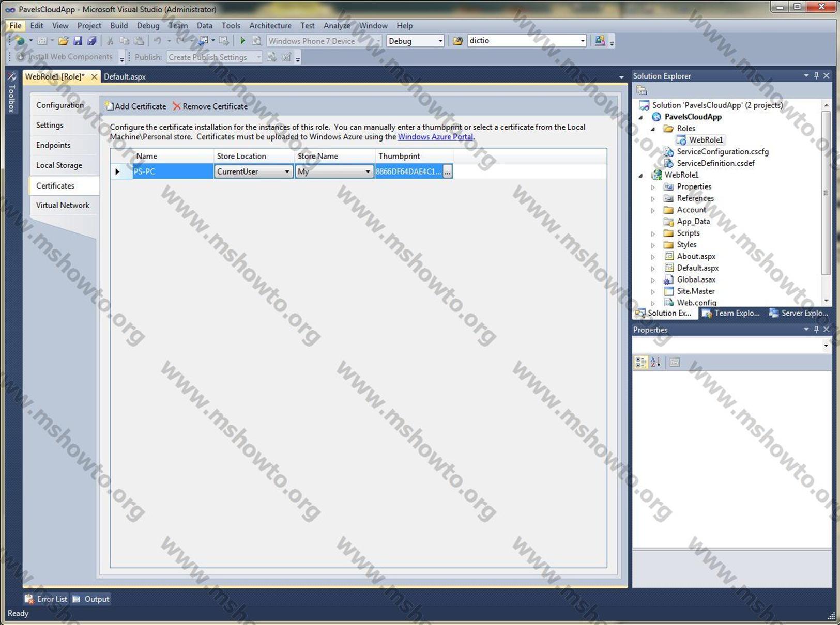
Task: Select the Virtual Network side tab
Action: (x=63, y=206)
